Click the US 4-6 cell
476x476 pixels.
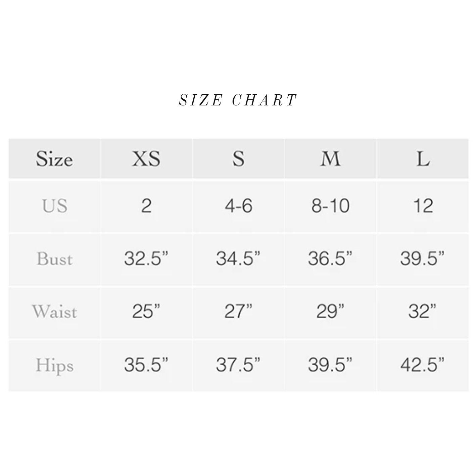pos(238,205)
